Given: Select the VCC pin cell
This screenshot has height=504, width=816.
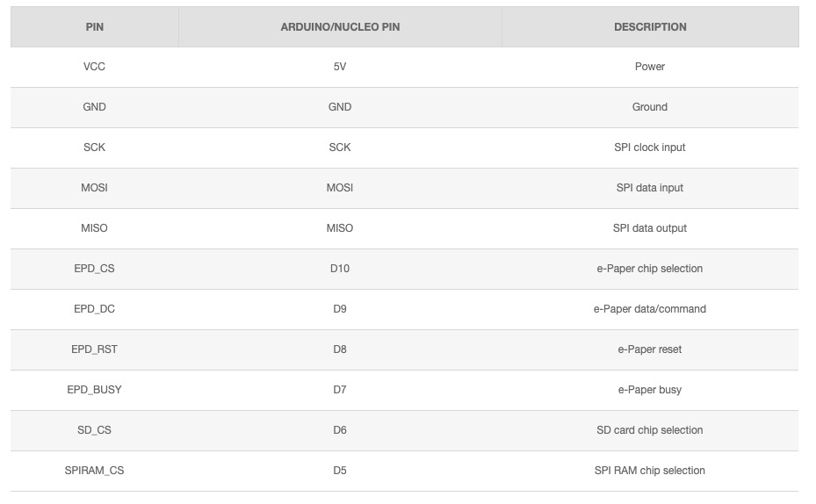Looking at the screenshot, I should click(95, 67).
